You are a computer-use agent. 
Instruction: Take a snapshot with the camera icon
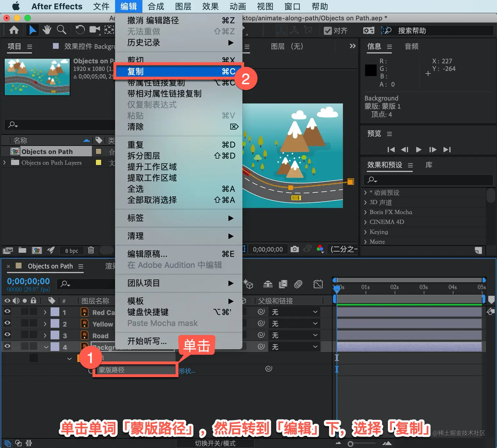[x=295, y=249]
